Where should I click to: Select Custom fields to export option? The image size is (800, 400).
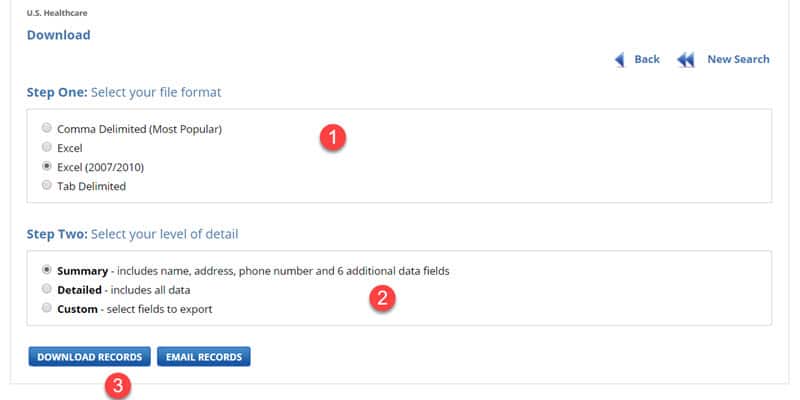click(46, 308)
